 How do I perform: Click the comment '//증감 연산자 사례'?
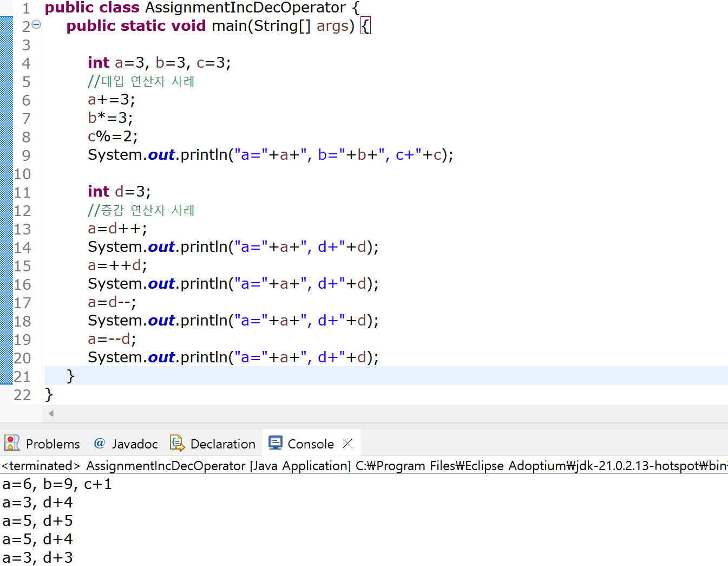pyautogui.click(x=141, y=210)
